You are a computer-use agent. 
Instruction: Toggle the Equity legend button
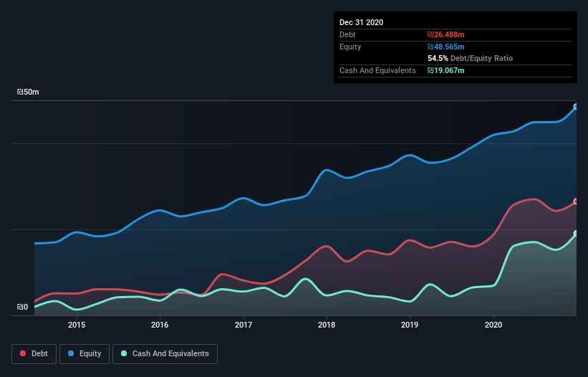85,354
